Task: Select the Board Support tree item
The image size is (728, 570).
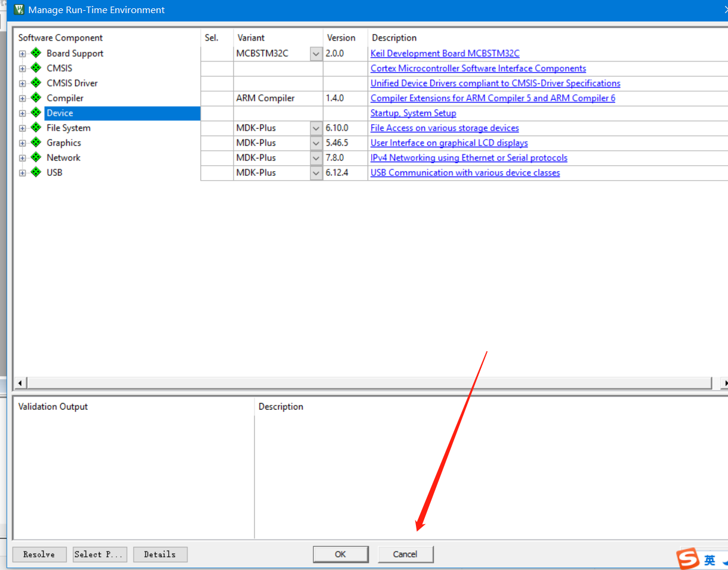Action: [x=75, y=53]
